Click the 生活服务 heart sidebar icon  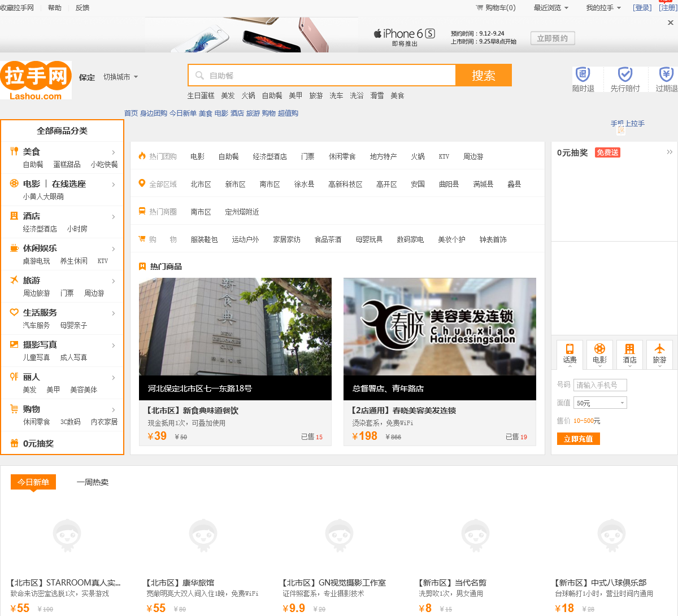tap(14, 312)
